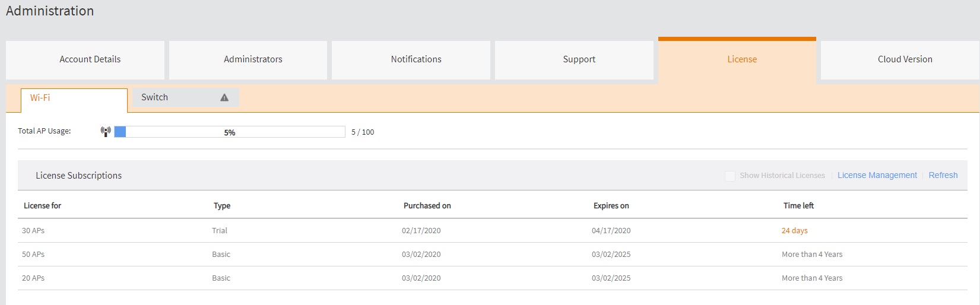Viewport: 980px width, 305px height.
Task: Click the warning triangle on Switch tab
Action: 224,98
